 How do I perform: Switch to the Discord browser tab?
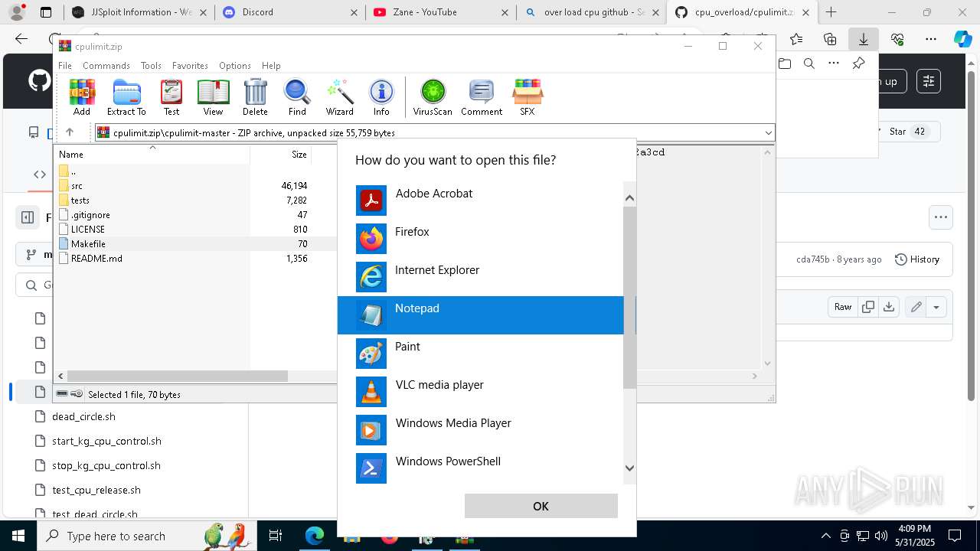tap(289, 12)
